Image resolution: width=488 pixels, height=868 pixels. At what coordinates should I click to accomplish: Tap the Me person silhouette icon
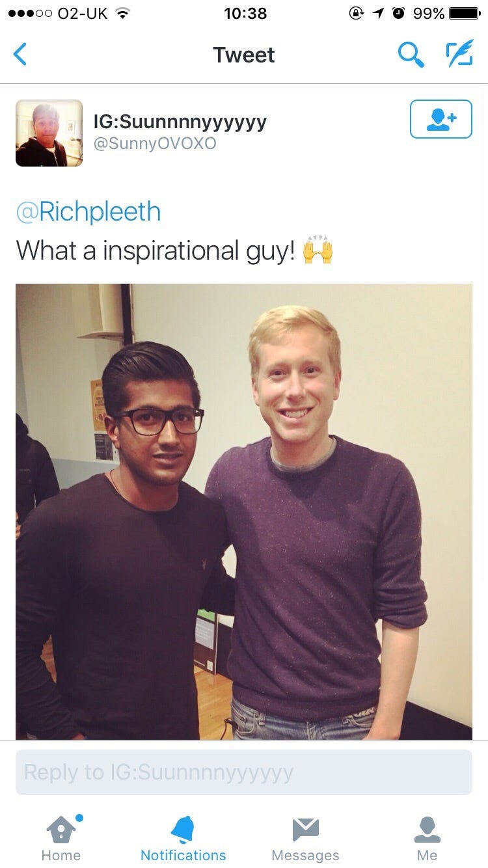pos(427,830)
